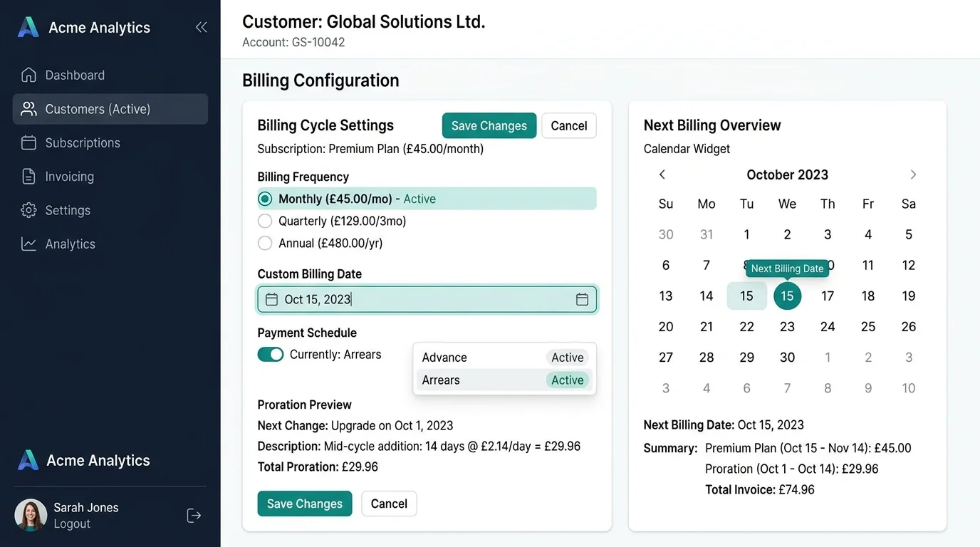Choose Arrears in the payment schedule list
Viewport: 980px width, 547px height.
click(504, 380)
